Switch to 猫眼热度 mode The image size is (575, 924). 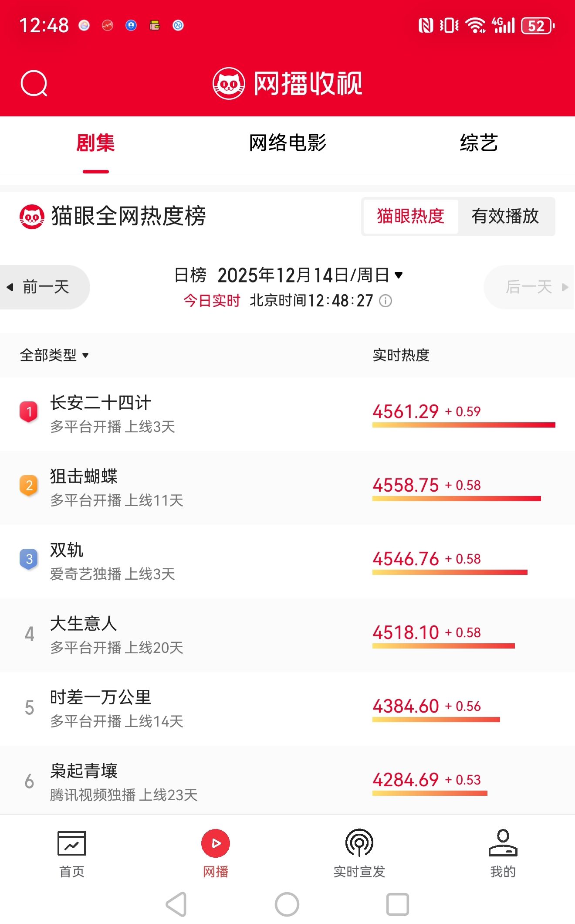410,217
